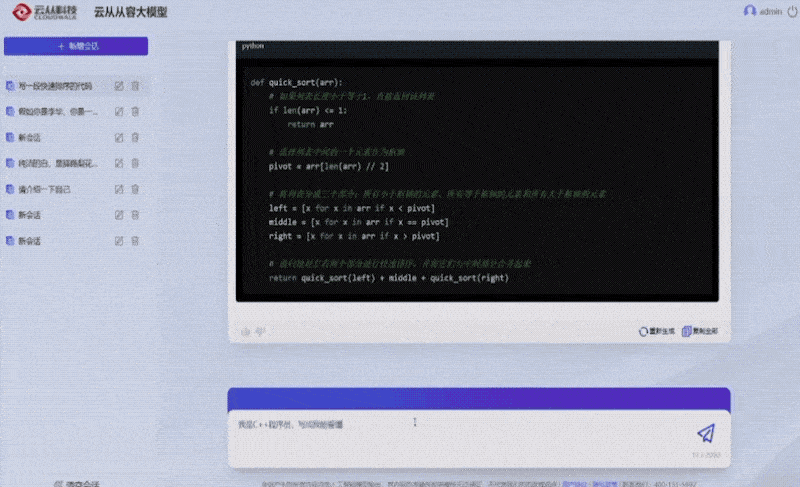The width and height of the screenshot is (800, 487).
Task: Click the 新增会话 new conversation button
Action: (76, 46)
